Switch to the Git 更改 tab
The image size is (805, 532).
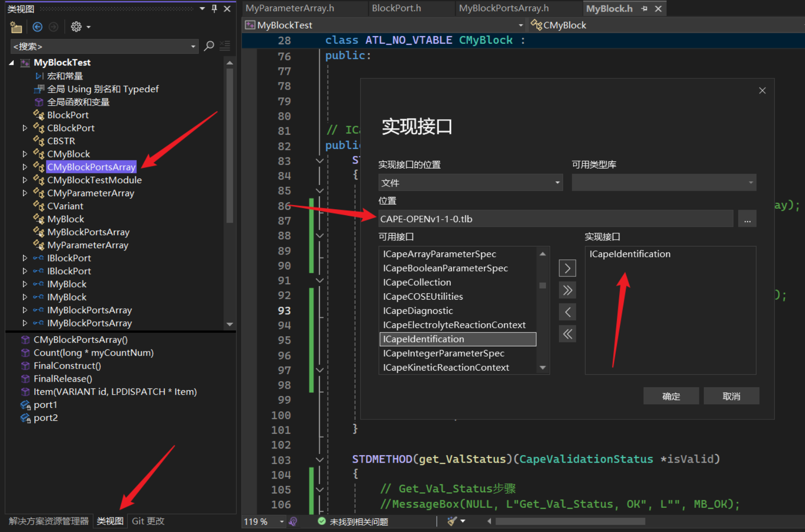pyautogui.click(x=148, y=521)
